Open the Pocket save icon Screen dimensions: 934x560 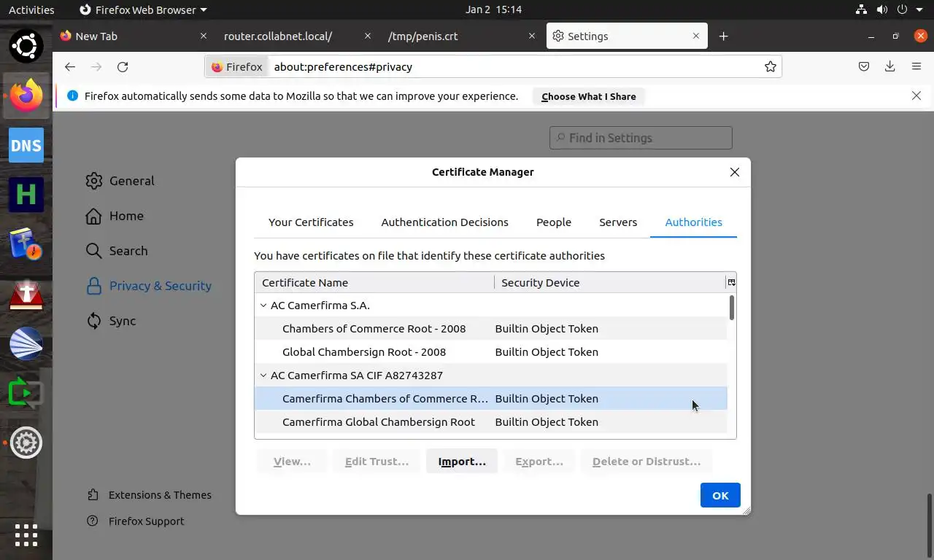coord(864,67)
